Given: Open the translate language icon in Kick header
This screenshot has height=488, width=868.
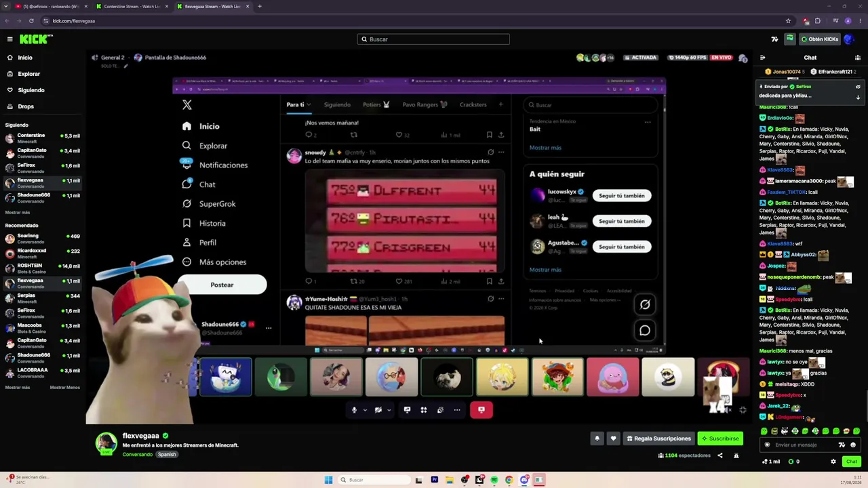Looking at the screenshot, I should (x=774, y=39).
